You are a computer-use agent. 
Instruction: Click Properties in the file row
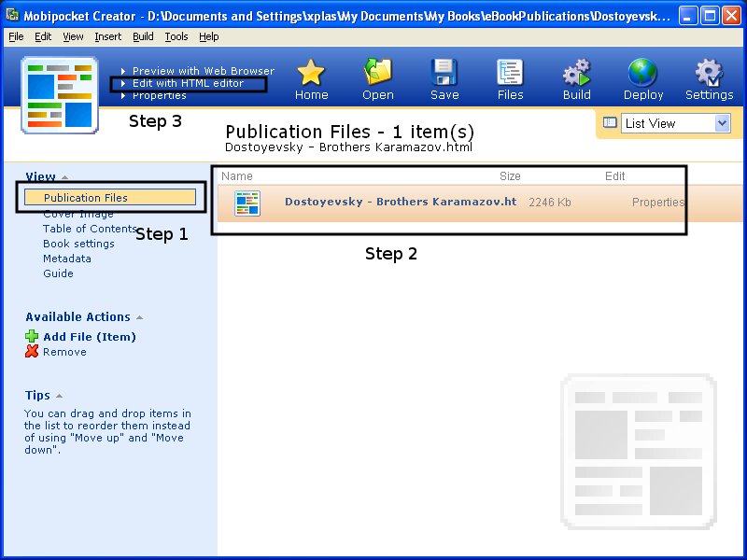(658, 202)
